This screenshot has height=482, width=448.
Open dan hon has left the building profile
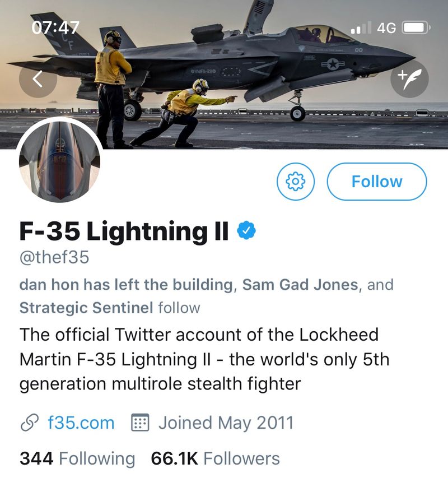click(125, 285)
